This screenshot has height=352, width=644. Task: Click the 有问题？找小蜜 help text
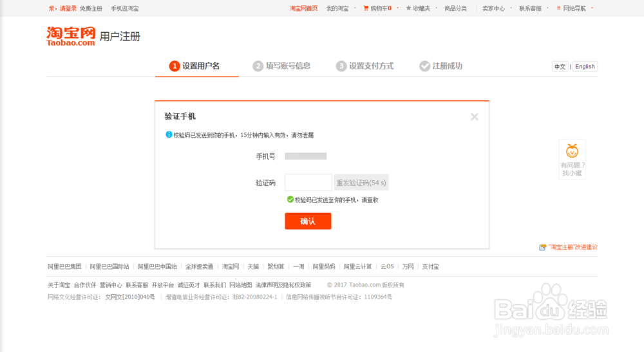pyautogui.click(x=573, y=169)
